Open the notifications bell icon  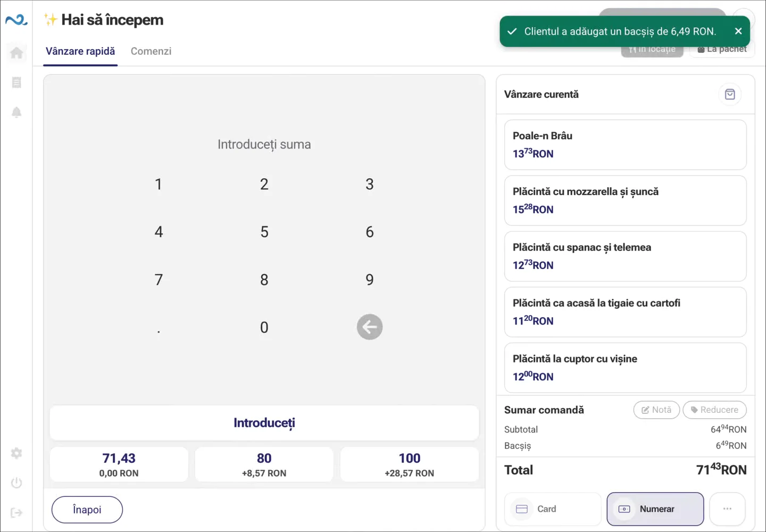(x=16, y=112)
